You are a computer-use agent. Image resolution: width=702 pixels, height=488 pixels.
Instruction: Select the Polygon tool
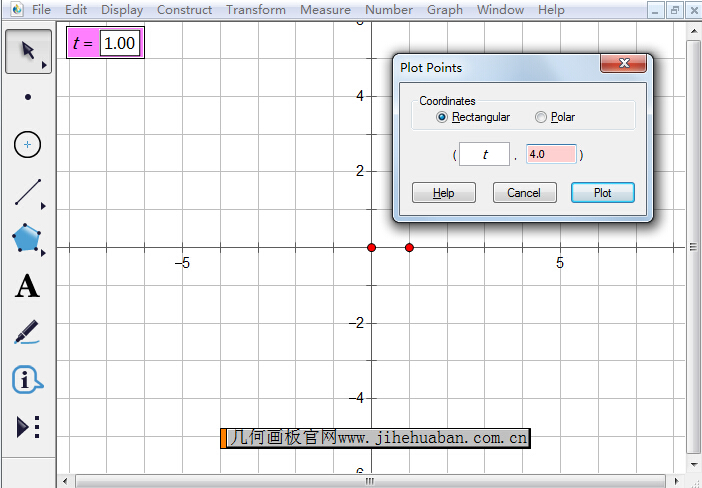(27, 239)
